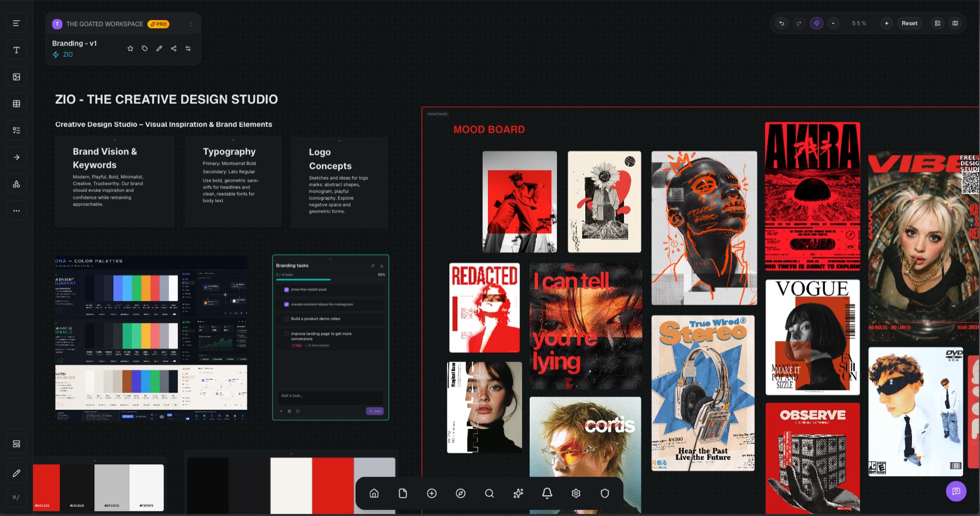This screenshot has width=980, height=516.
Task: Select the checklist tool in left sidebar
Action: point(16,130)
